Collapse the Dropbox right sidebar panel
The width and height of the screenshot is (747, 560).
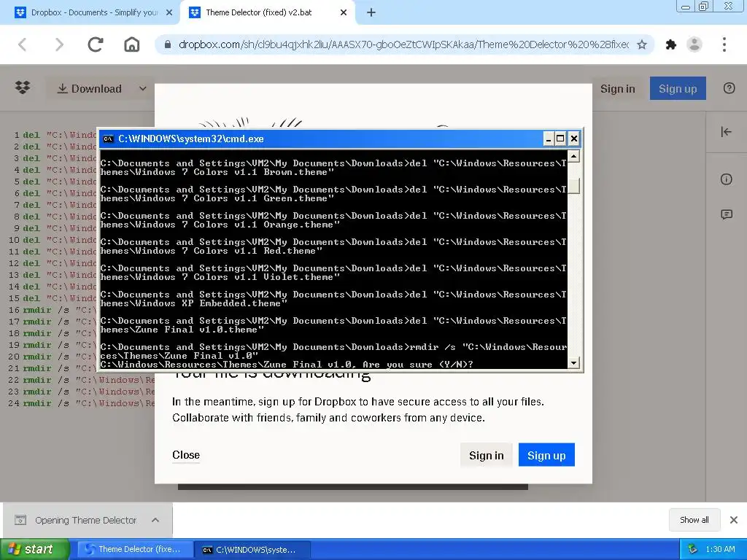[x=726, y=132]
